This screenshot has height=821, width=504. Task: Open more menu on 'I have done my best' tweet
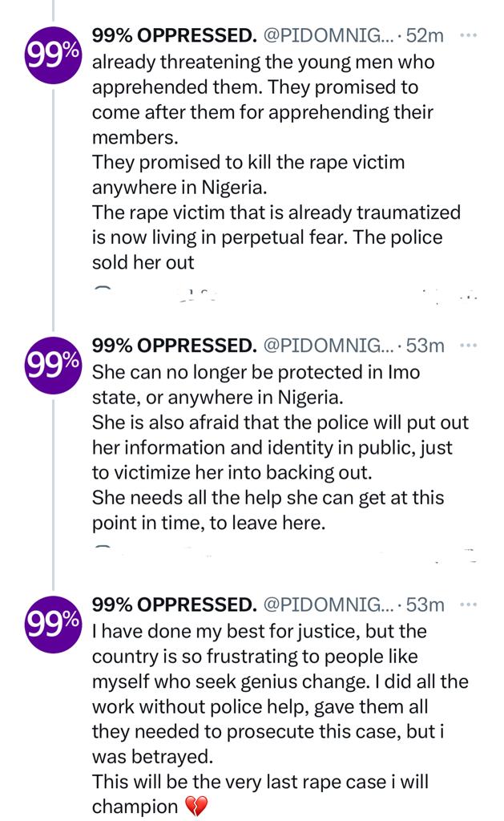470,605
